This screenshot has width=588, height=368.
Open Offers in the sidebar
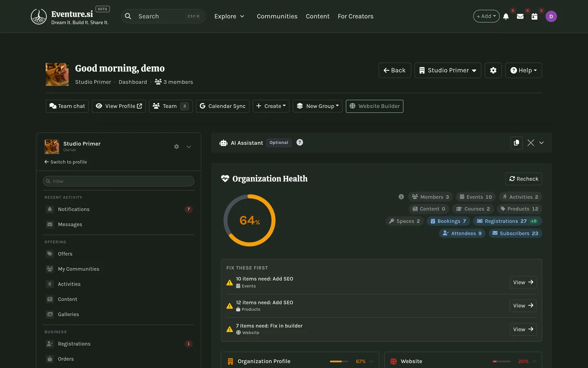(x=118, y=254)
